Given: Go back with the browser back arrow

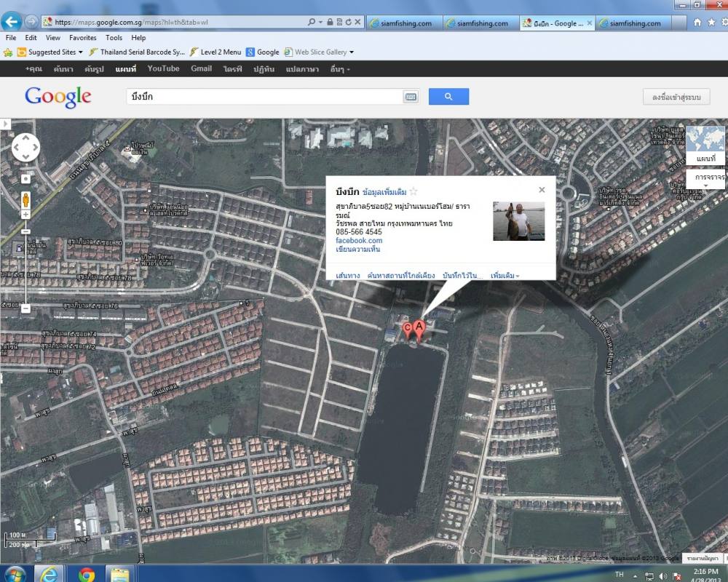Looking at the screenshot, I should [x=11, y=21].
